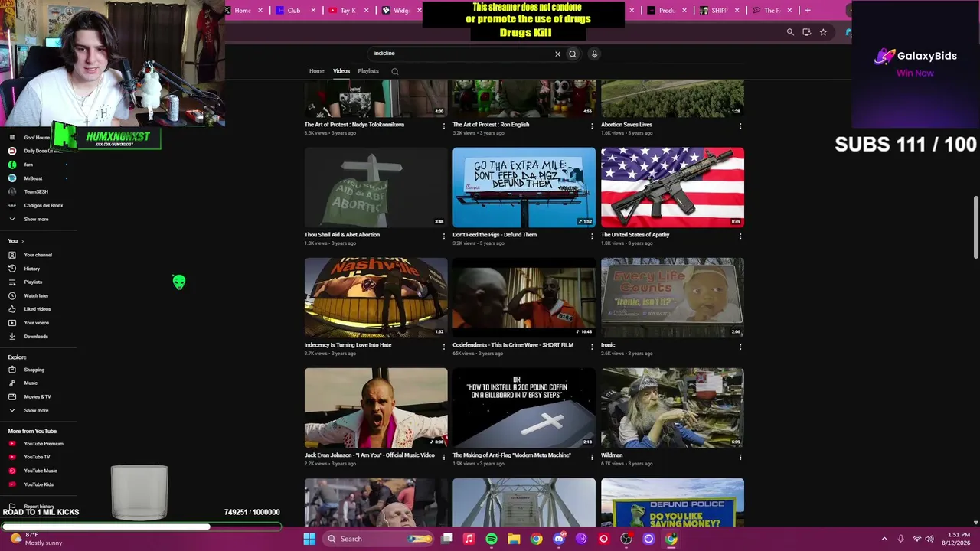The height and width of the screenshot is (551, 980).
Task: Open the more-actions menu for Wildman video
Action: click(740, 456)
